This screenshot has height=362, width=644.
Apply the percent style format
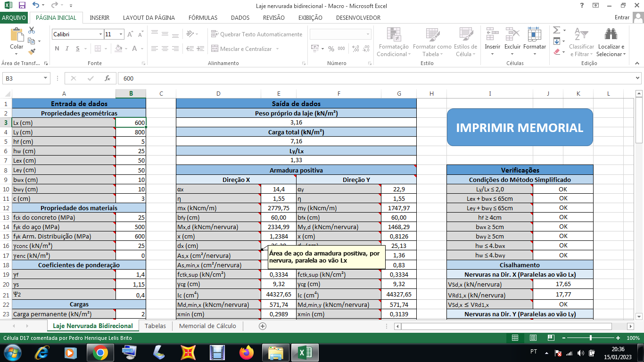tap(331, 49)
